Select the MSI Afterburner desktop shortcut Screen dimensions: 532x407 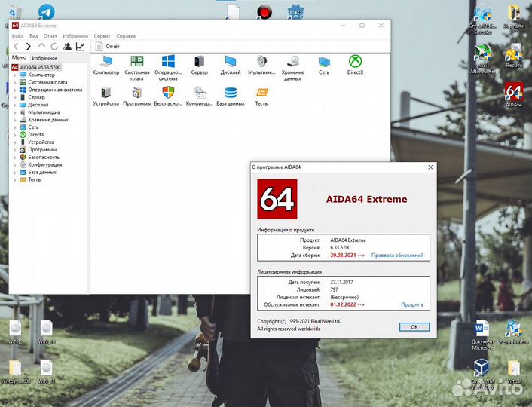tap(482, 59)
